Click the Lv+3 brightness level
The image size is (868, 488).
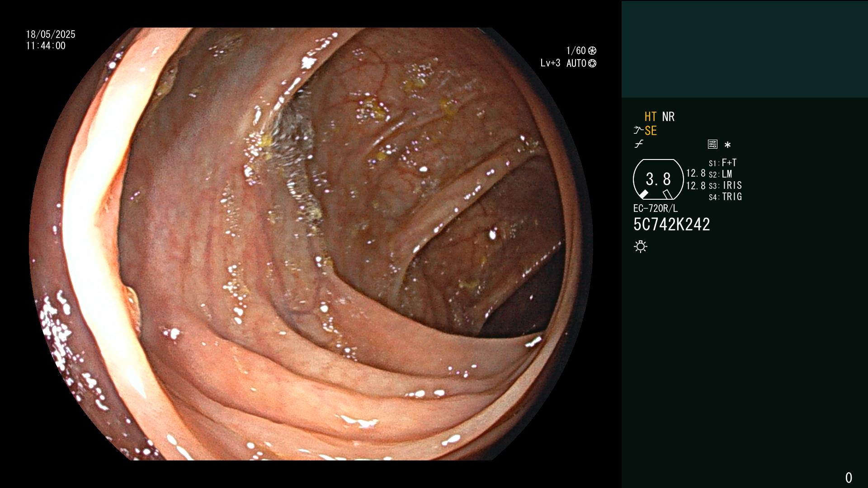550,63
